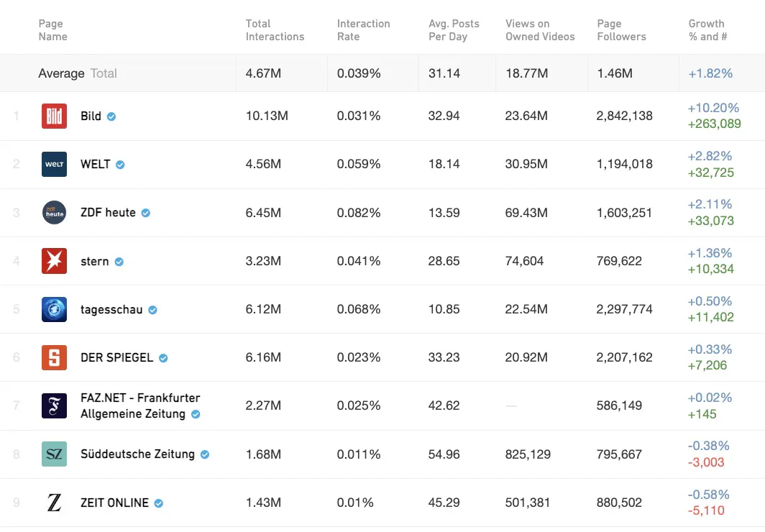The image size is (765, 532).
Task: Sort by Avg. Posts Per Day
Action: (454, 30)
